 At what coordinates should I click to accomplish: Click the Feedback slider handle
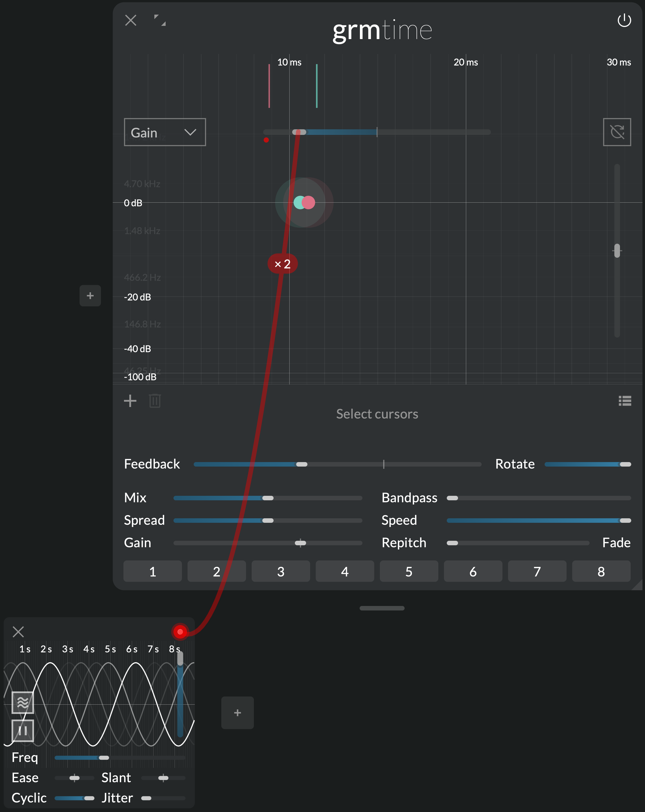pos(302,464)
